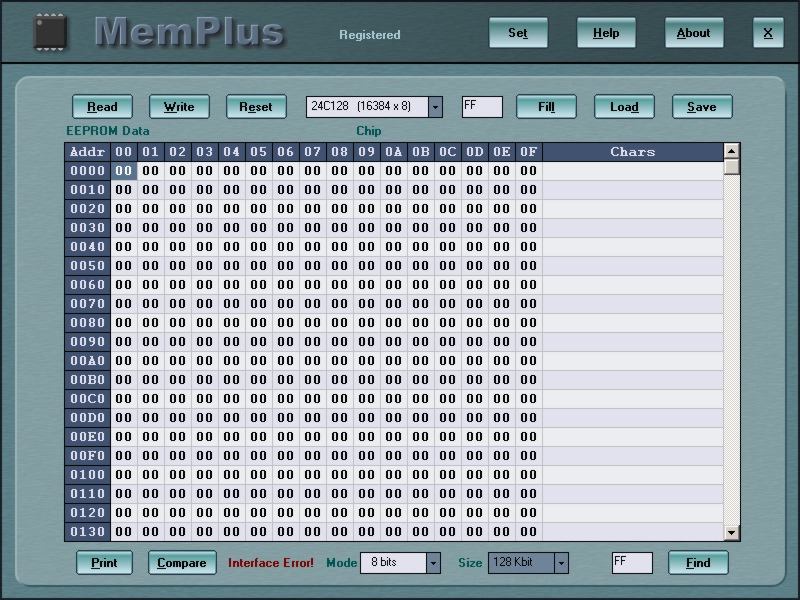Click the Read button to read EEPROM
Image resolution: width=800 pixels, height=600 pixels.
pyautogui.click(x=101, y=106)
